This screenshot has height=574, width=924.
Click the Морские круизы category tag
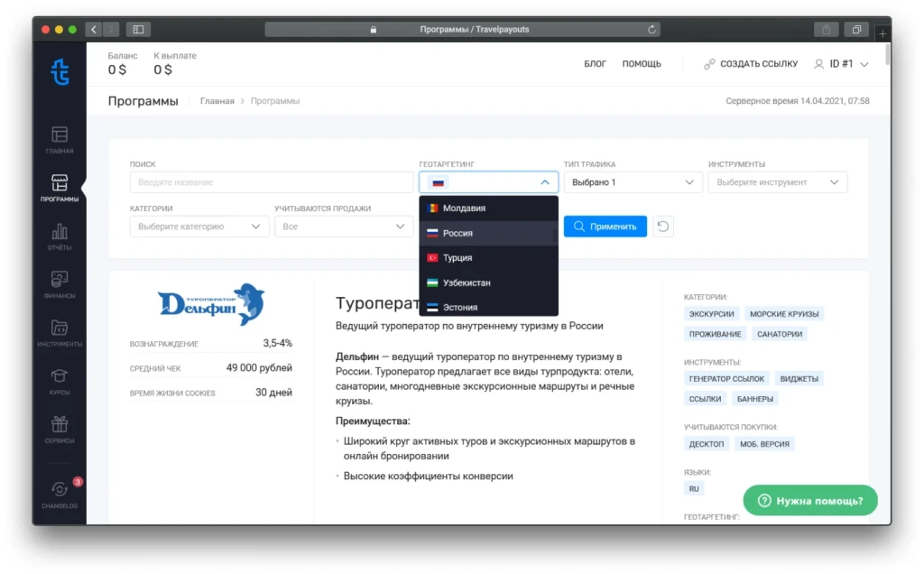784,314
